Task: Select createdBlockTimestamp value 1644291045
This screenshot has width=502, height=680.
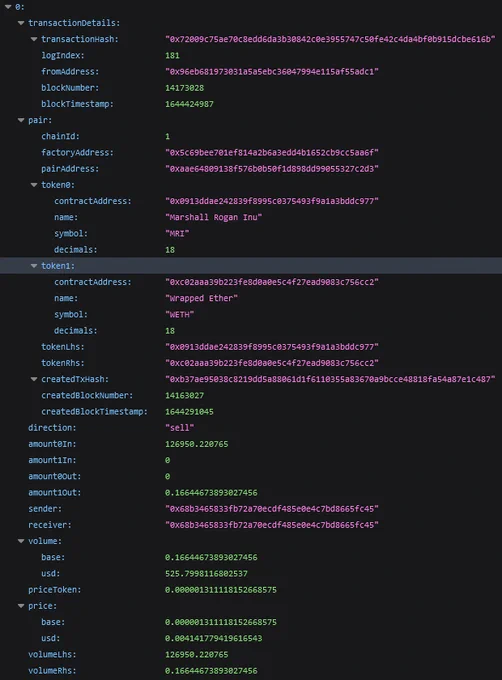Action: click(189, 412)
